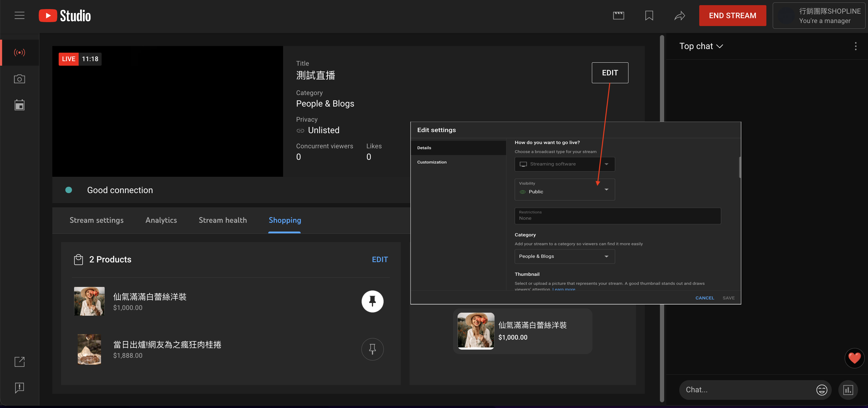Select the Shopping tab

click(x=285, y=220)
